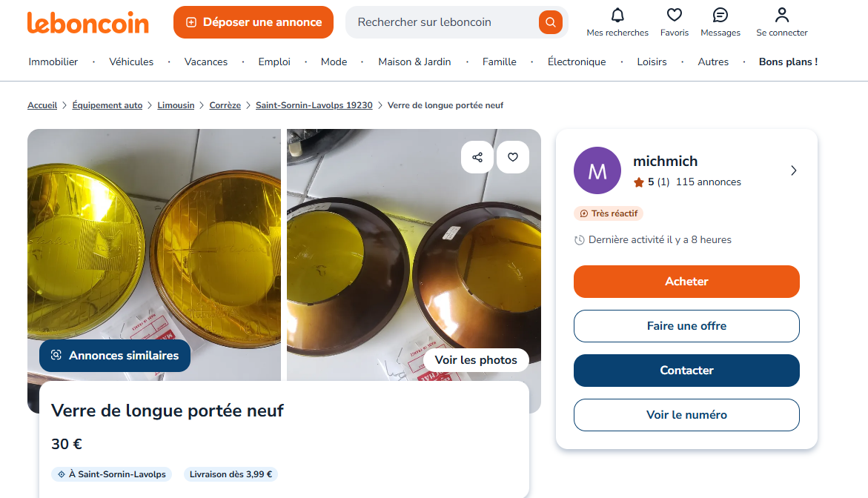Click Déposer une annonce button
Screen dimensions: 868x498
pos(254,22)
